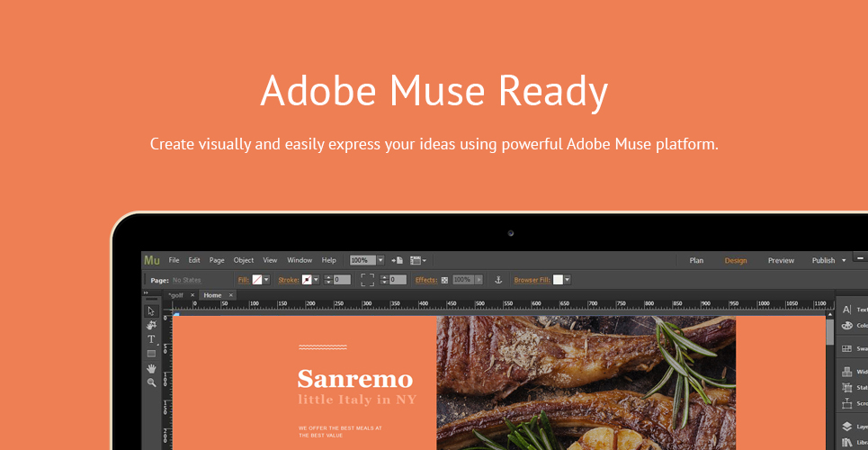Select the Hand tool
This screenshot has width=868, height=450.
coord(152,368)
